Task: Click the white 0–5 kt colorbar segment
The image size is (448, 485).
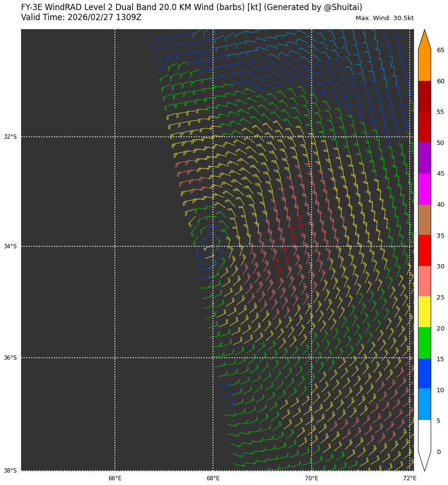Action: (424, 435)
